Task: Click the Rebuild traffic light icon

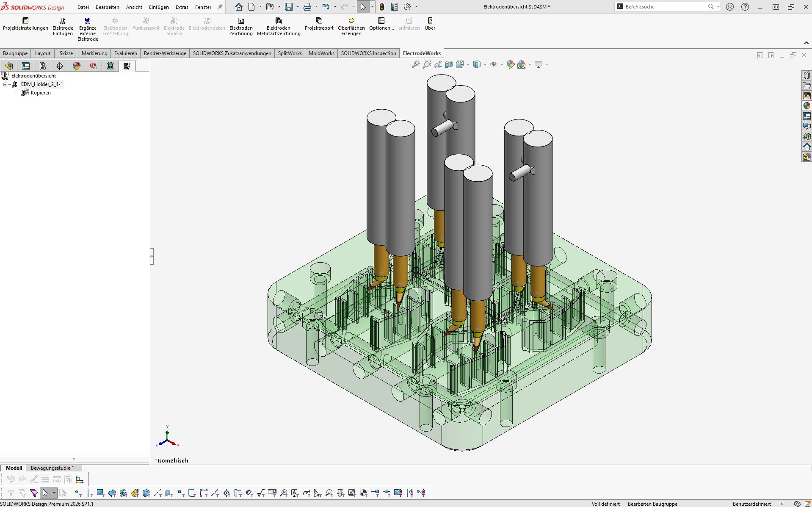Action: [x=382, y=7]
